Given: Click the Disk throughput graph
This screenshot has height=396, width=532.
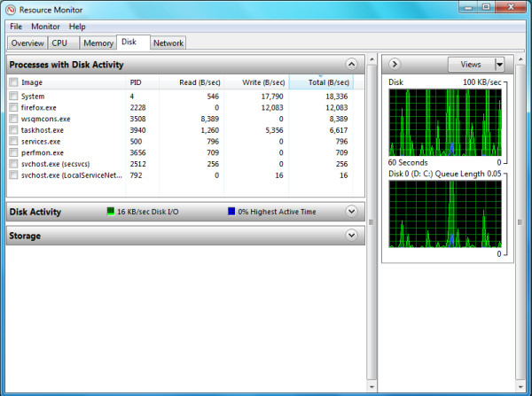Looking at the screenshot, I should pyautogui.click(x=445, y=122).
